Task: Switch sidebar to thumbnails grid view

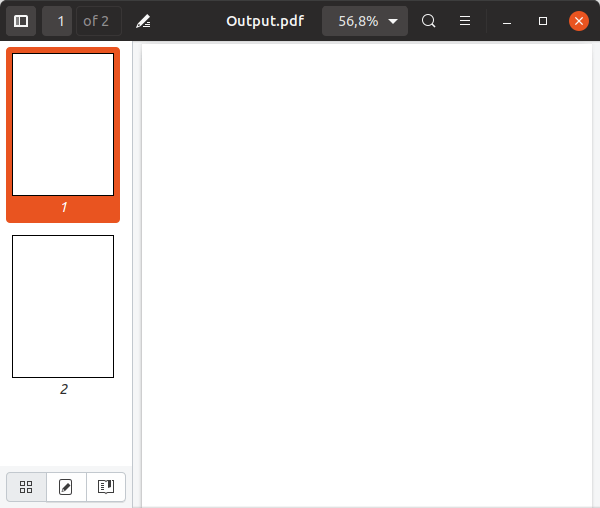Action: click(27, 487)
